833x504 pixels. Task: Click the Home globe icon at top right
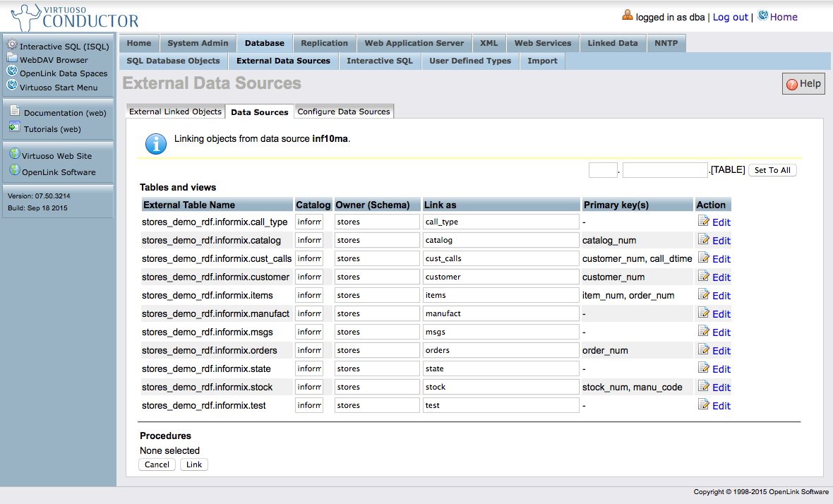(763, 16)
